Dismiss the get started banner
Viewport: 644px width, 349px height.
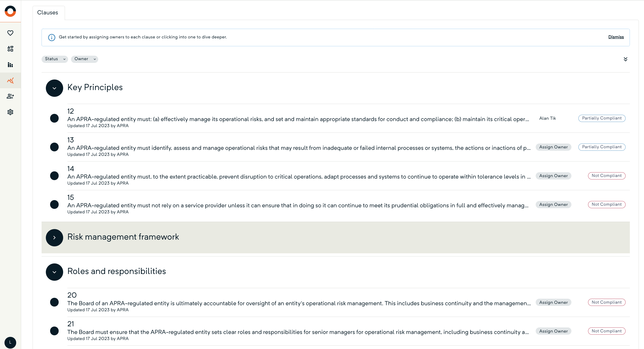(616, 37)
